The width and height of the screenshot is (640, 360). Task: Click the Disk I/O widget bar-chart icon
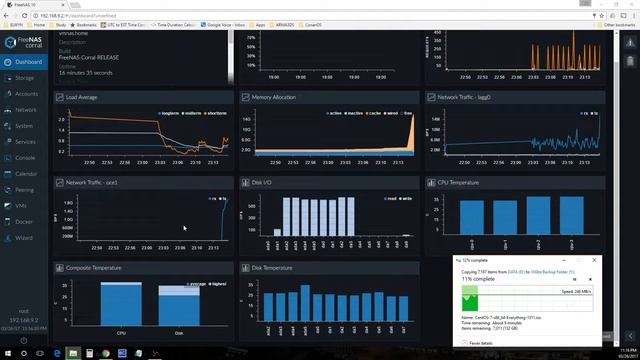(245, 182)
